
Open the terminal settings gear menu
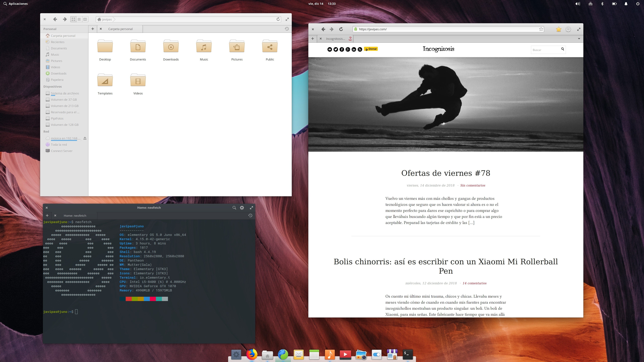pyautogui.click(x=242, y=208)
